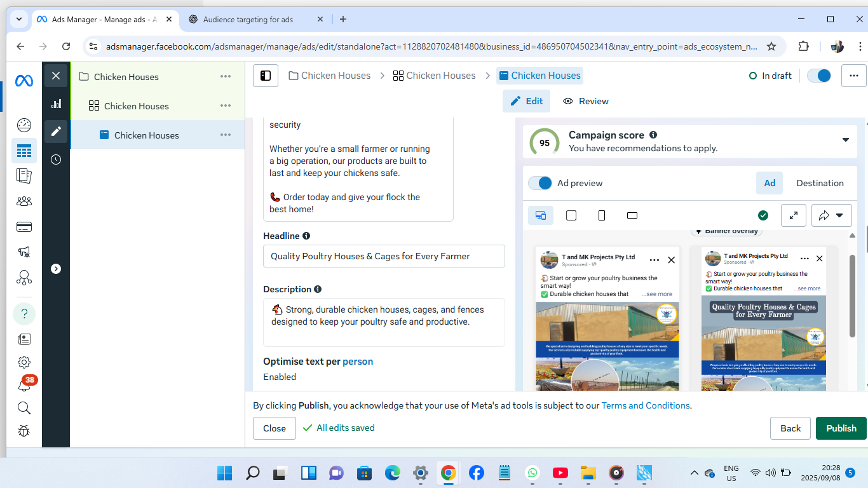
Task: Select the mobile phone preview icon
Action: [x=602, y=215]
